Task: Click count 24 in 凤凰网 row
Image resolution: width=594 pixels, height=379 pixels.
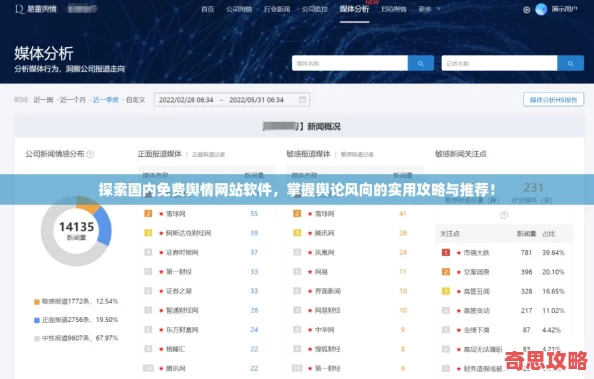Action: [403, 252]
